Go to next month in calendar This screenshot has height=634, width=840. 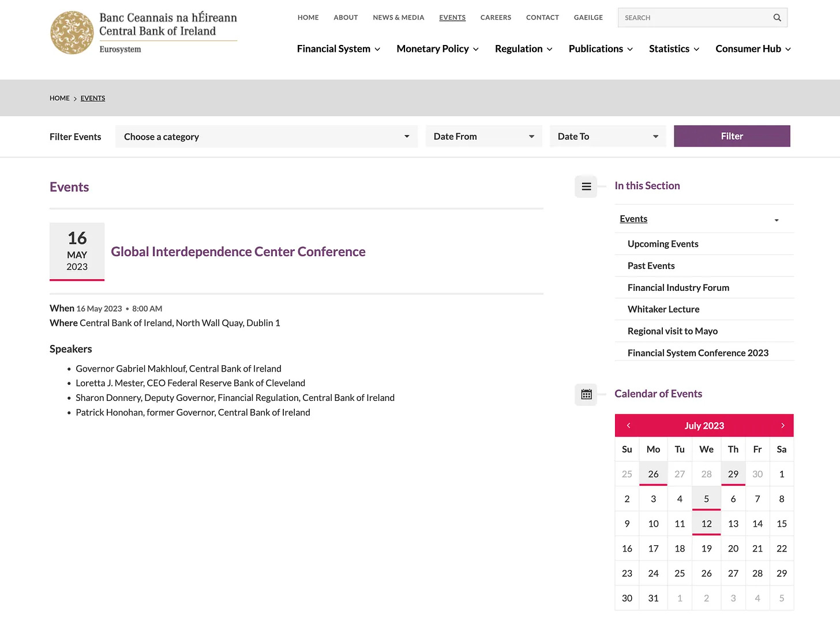[782, 426]
